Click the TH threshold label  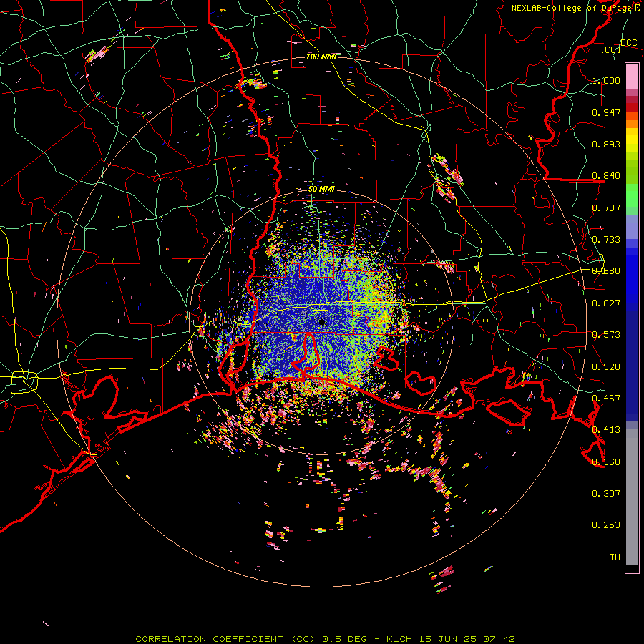[x=615, y=557]
